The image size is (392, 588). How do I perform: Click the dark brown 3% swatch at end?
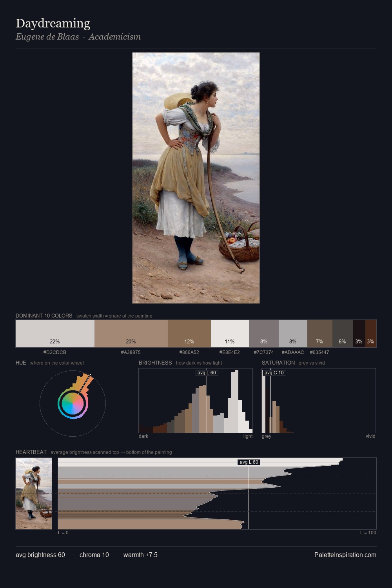point(371,334)
